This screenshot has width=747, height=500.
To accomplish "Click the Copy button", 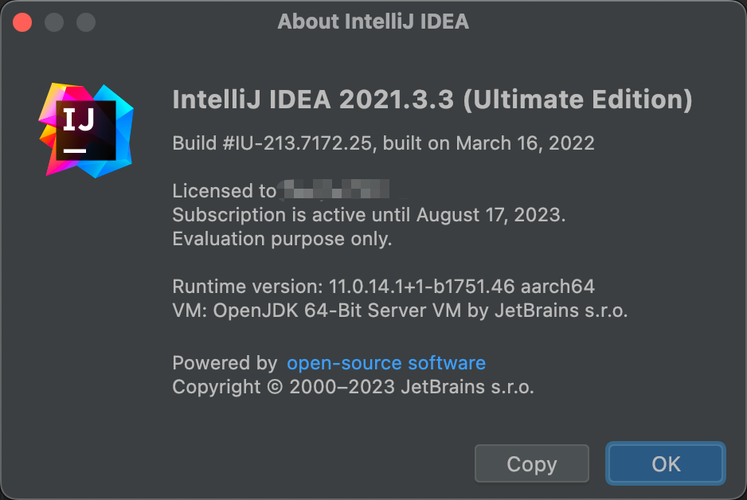I will click(531, 464).
